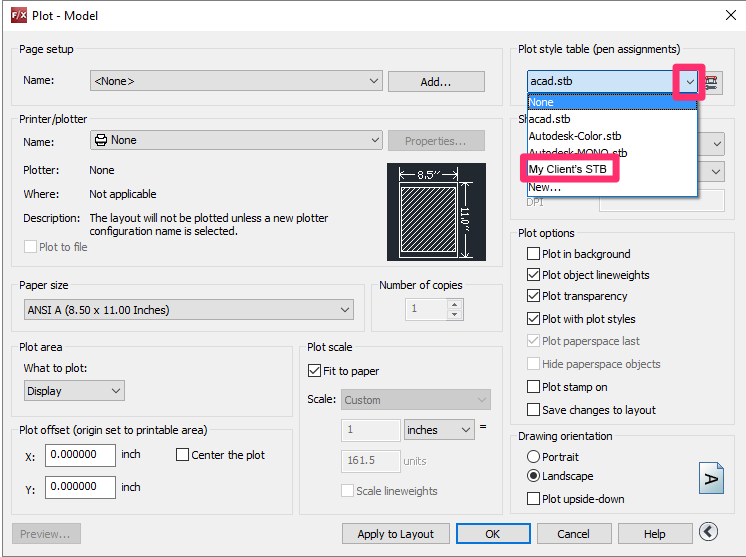Decrease number of copies with down arrow
The width and height of the screenshot is (746, 557).
[x=455, y=314]
